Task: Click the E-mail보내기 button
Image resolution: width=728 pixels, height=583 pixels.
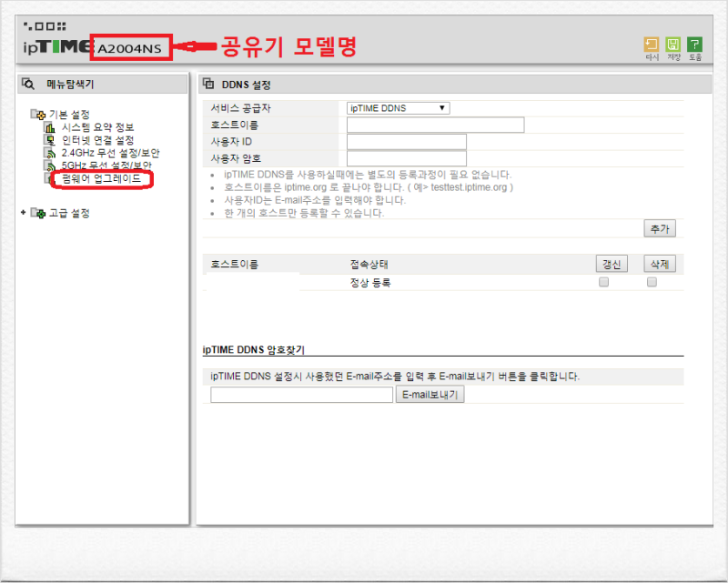Action: click(x=430, y=394)
